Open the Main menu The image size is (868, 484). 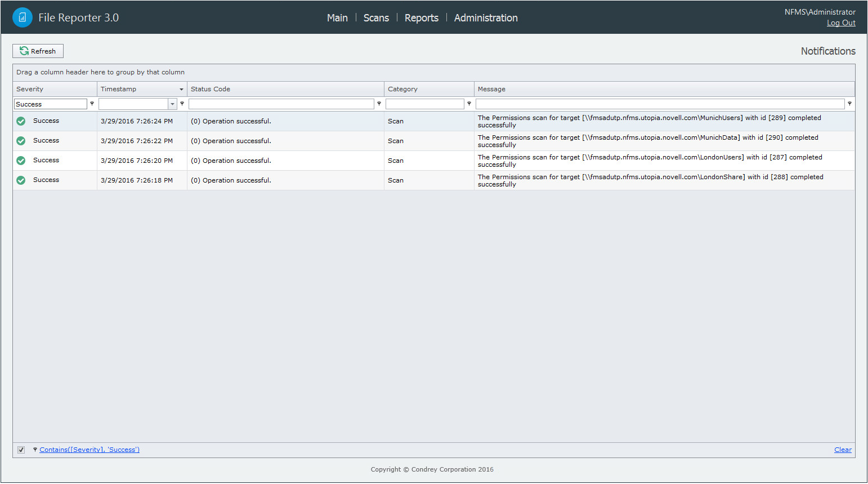click(x=337, y=18)
